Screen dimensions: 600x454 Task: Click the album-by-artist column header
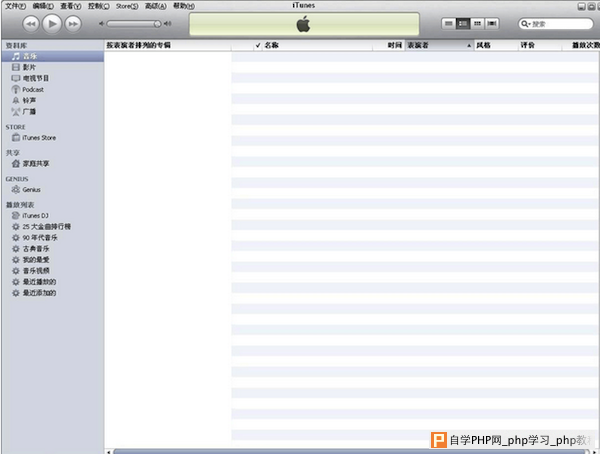click(x=168, y=45)
